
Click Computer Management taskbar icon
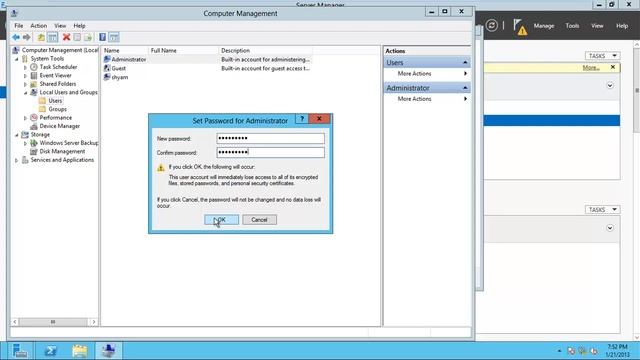tap(109, 351)
